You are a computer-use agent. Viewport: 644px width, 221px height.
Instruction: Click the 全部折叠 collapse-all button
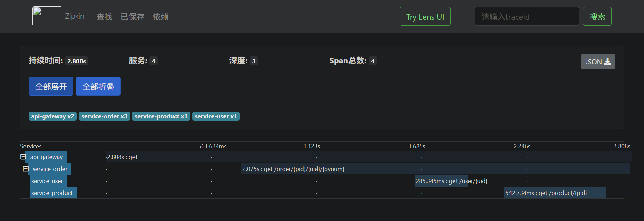point(98,87)
